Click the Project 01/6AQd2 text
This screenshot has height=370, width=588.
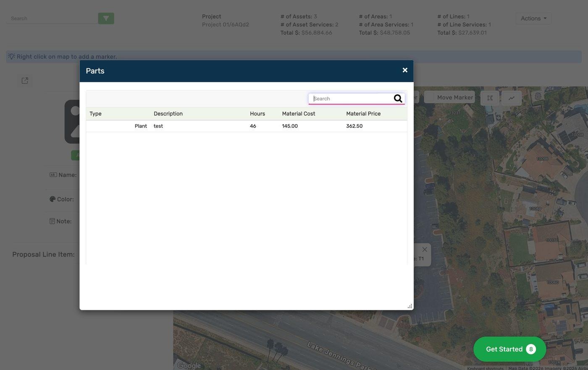226,24
